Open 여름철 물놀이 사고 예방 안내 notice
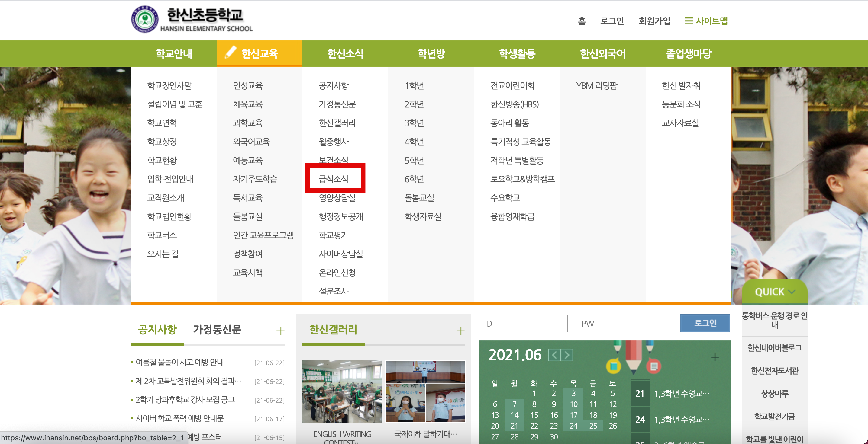868x444 pixels. click(x=179, y=362)
